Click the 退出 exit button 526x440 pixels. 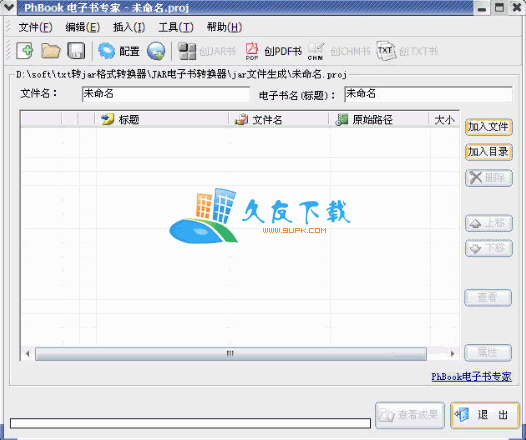(485, 415)
